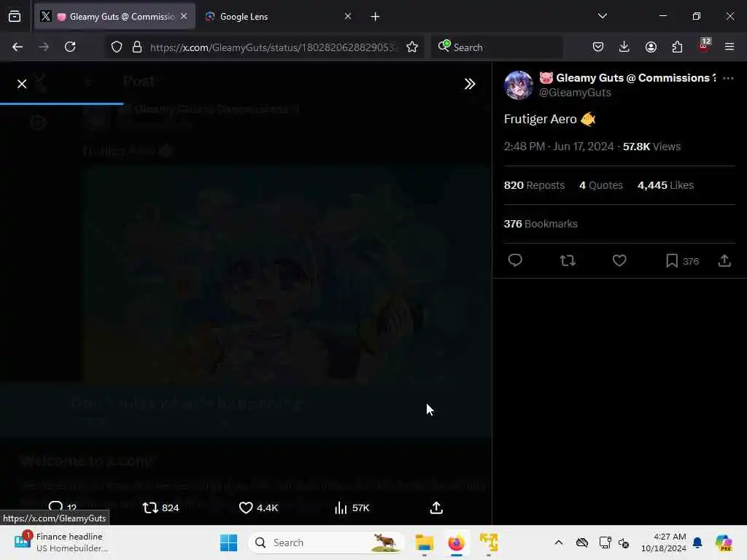Open the Windows Start menu

click(x=228, y=542)
